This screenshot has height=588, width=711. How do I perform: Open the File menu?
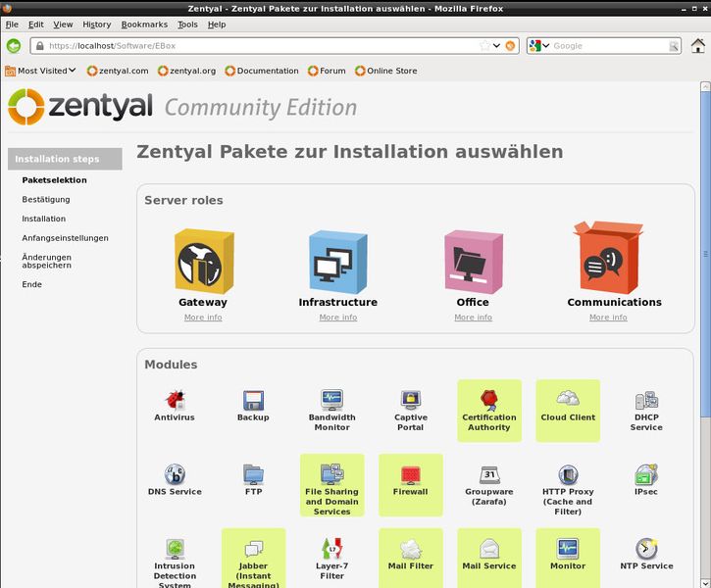pos(12,24)
